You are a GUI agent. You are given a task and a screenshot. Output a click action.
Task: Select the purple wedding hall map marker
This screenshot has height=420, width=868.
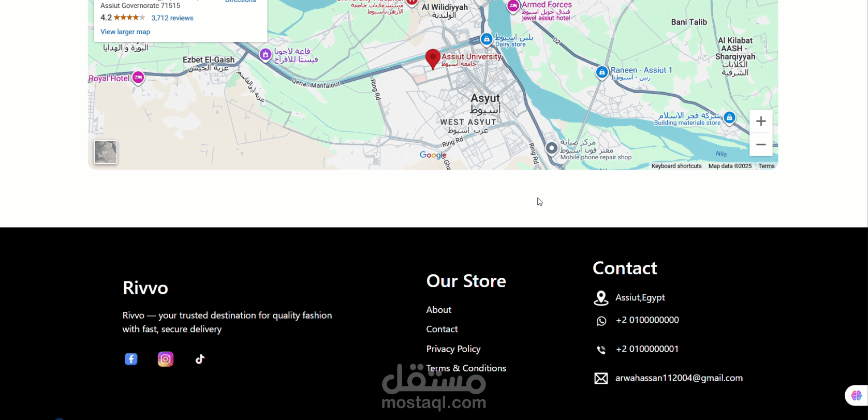click(266, 54)
